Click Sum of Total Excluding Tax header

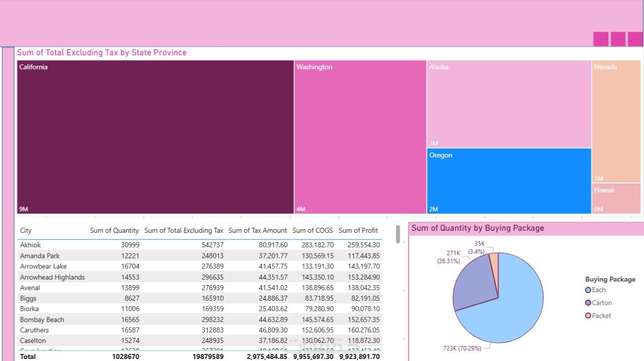[184, 230]
